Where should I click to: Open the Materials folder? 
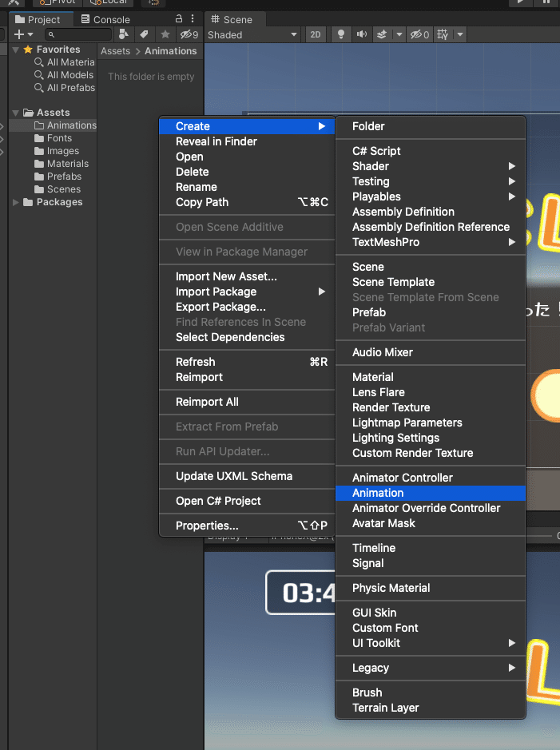[62, 164]
